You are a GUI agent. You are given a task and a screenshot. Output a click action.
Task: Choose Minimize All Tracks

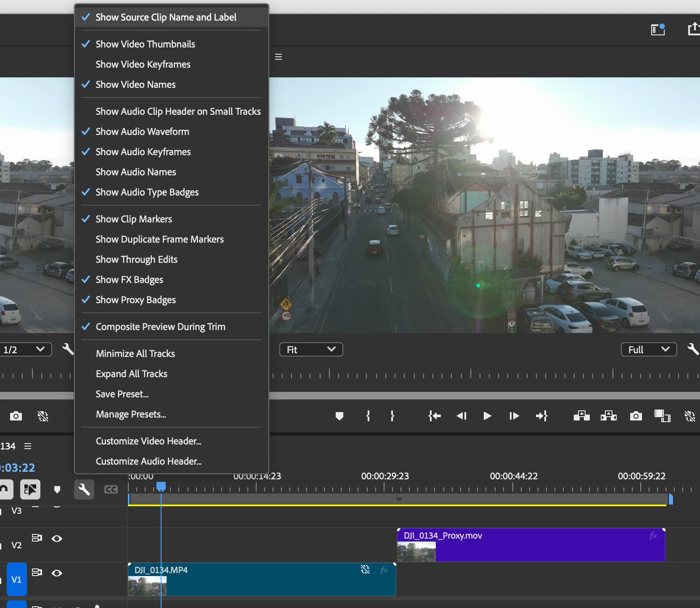point(135,354)
